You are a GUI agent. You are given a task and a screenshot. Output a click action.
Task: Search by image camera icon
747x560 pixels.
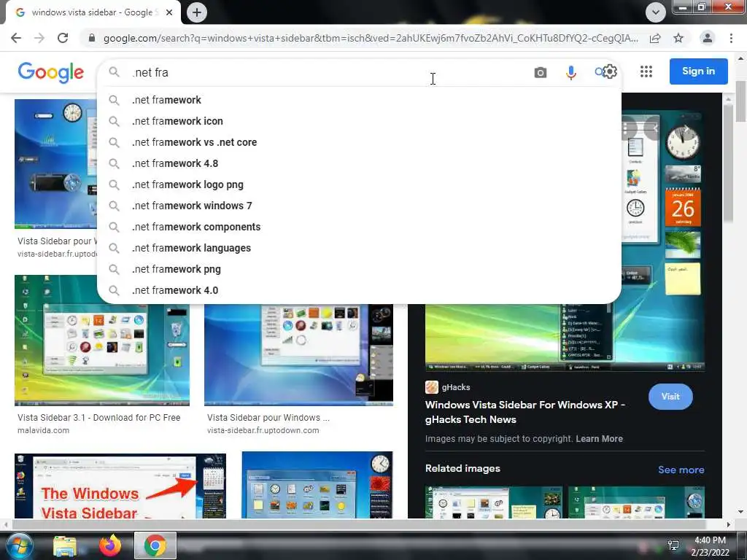click(x=541, y=72)
